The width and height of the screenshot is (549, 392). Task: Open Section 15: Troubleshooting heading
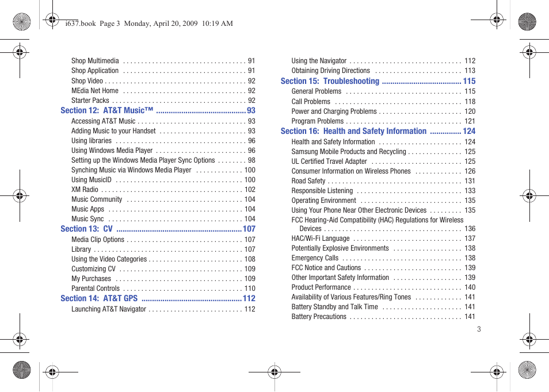coord(378,81)
